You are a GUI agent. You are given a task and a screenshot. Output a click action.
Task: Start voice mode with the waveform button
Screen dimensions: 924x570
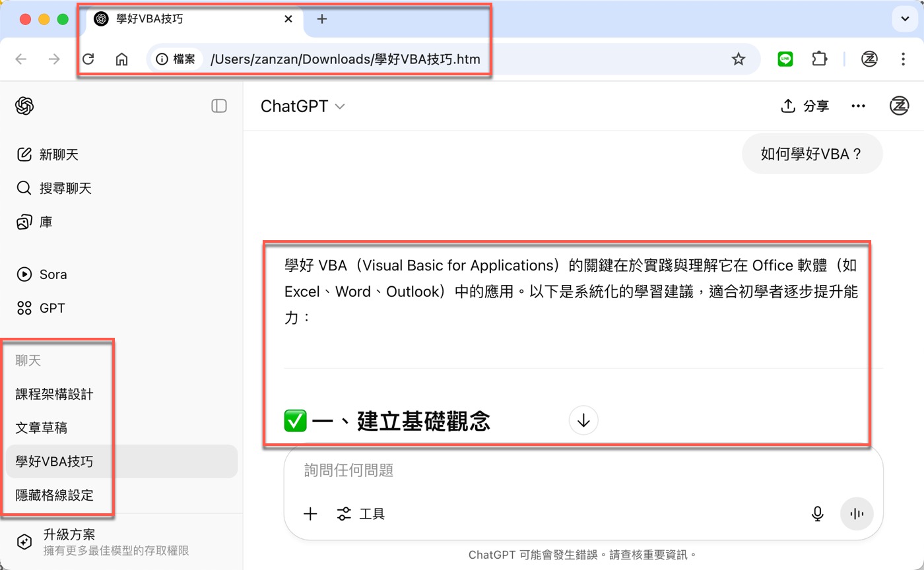point(857,514)
